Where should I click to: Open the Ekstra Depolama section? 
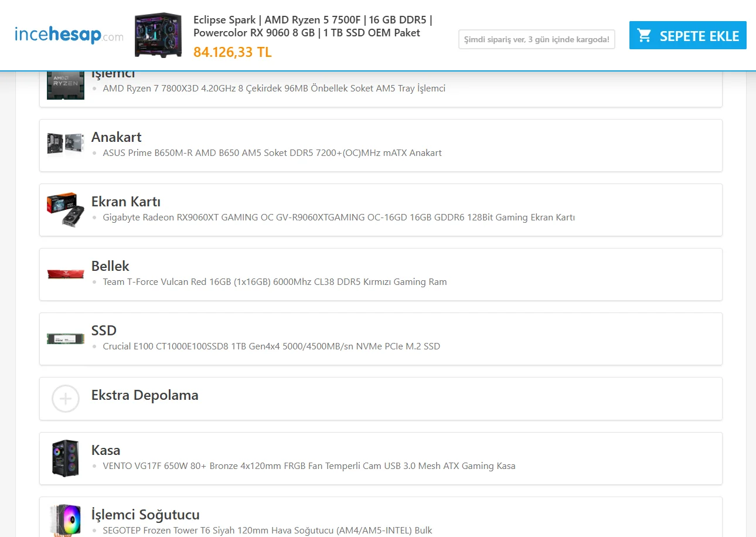click(x=381, y=399)
